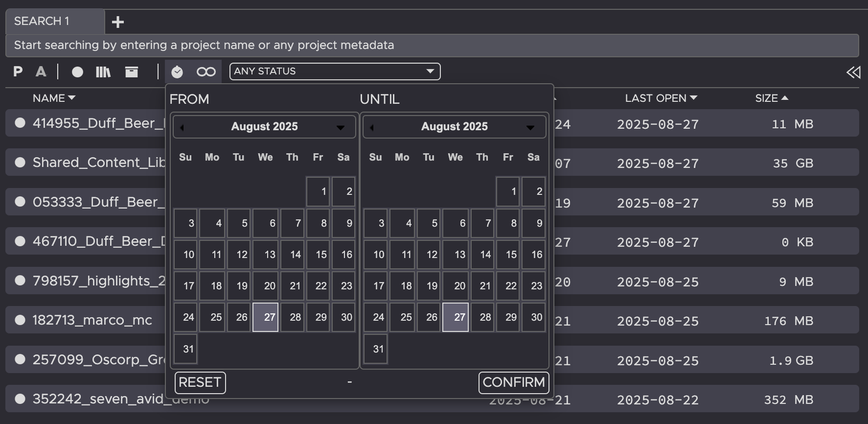
Task: Add a new search tab
Action: (x=118, y=22)
